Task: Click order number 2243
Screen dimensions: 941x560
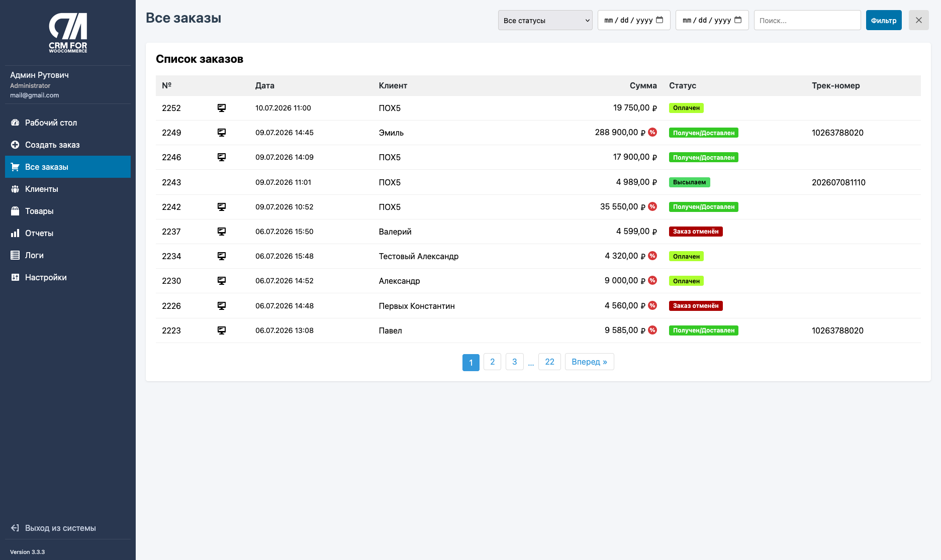Action: (x=171, y=182)
